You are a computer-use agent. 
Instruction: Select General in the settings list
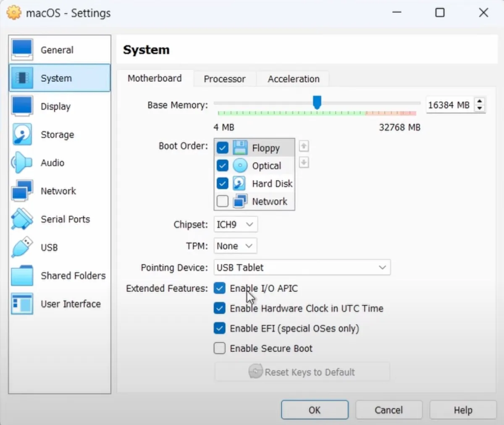(x=60, y=50)
